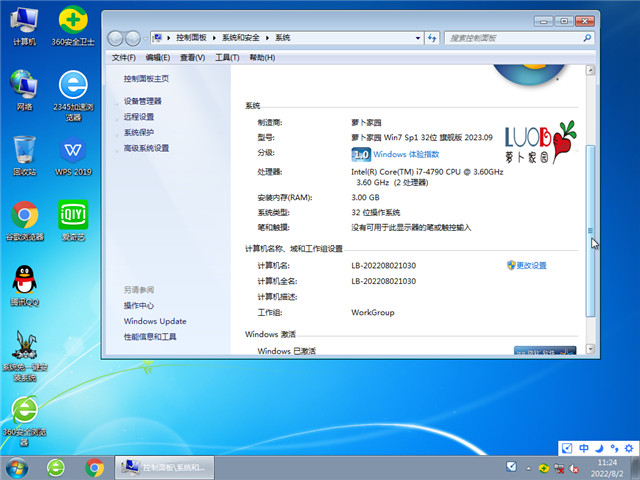
Task: Open the 编辑(E) menu
Action: pos(158,58)
